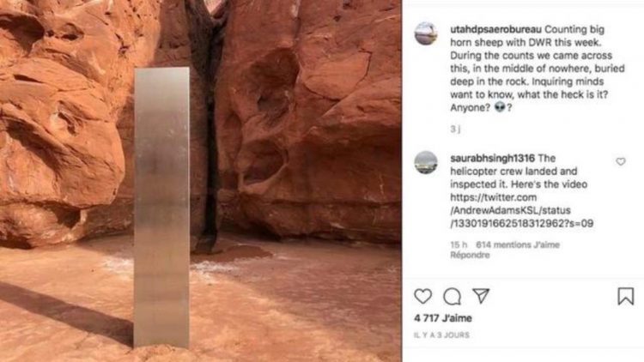Viewport: 644px width, 362px height.
Task: Open the twitter.com AndrewAdamsKSL status link
Action: click(521, 210)
